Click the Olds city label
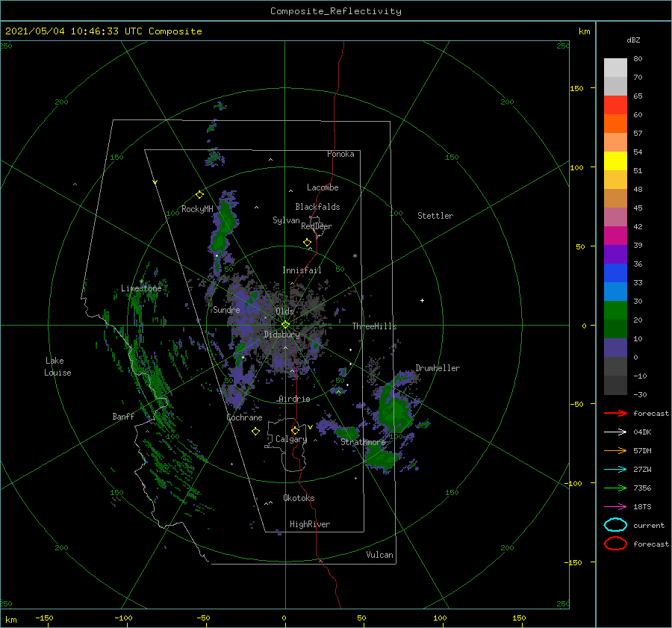This screenshot has height=628, width=672. tap(284, 311)
